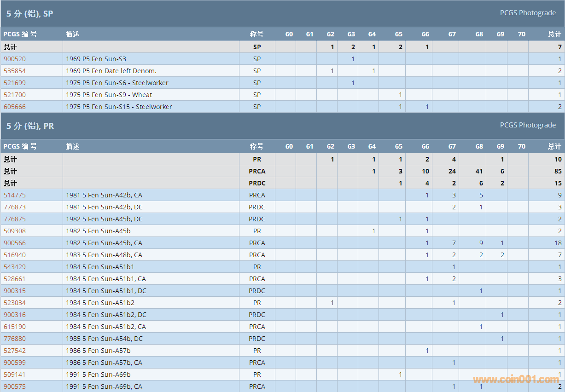Viewport: 565px width, 392px height.
Task: Click PCGS Photograde in the PR section
Action: (x=528, y=125)
